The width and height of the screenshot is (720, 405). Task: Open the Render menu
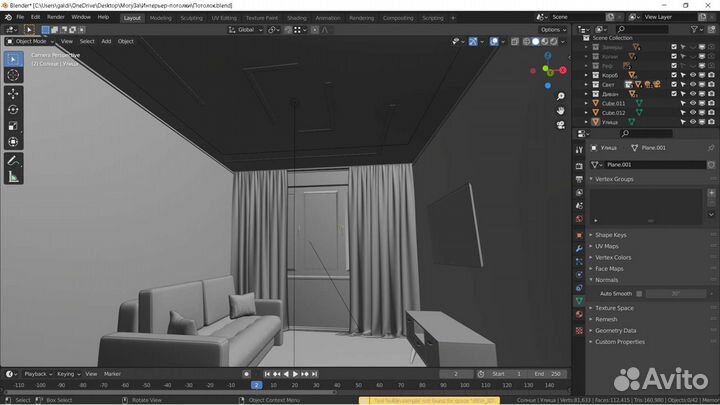(56, 17)
